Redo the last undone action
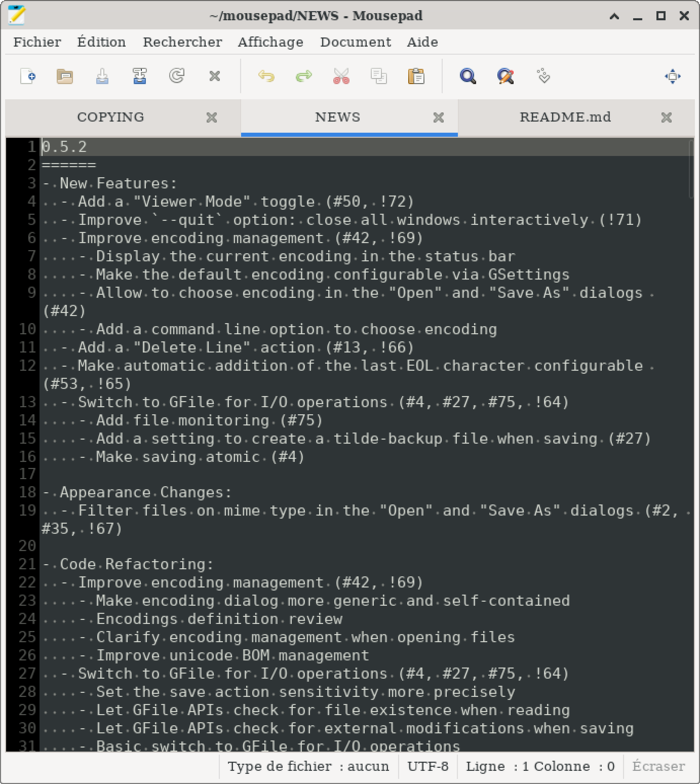The height and width of the screenshot is (784, 700). tap(304, 76)
